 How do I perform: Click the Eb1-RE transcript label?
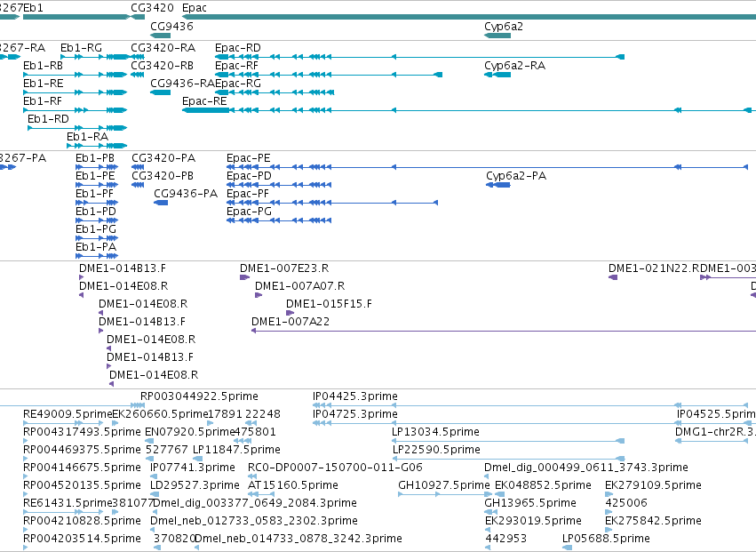(43, 84)
